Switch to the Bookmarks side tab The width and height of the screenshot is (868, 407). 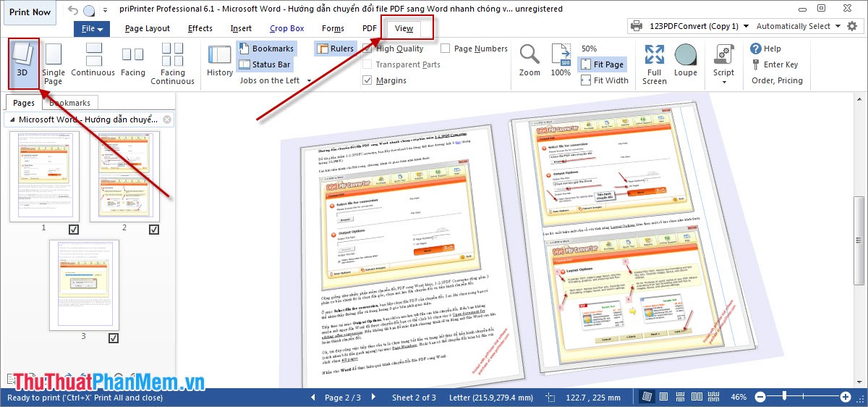coord(70,104)
